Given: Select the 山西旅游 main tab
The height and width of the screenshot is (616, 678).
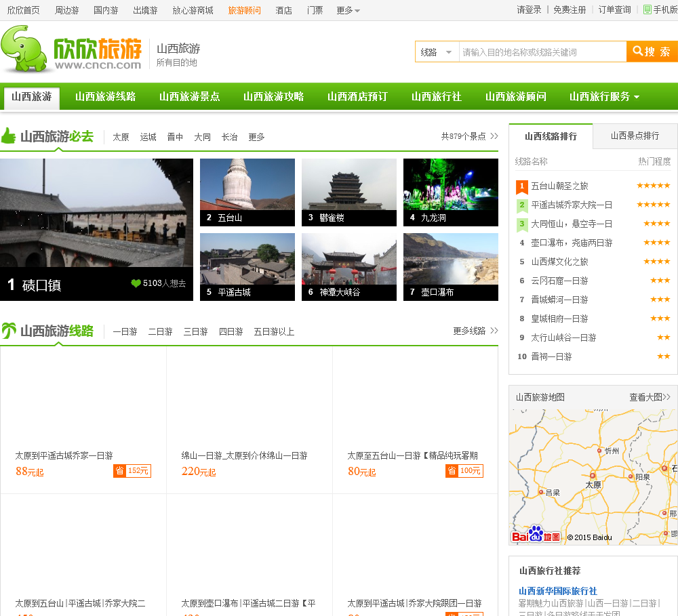Looking at the screenshot, I should coord(32,97).
